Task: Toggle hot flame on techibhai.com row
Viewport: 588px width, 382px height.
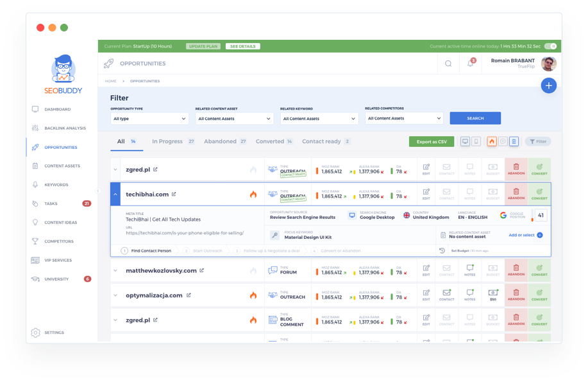Action: tap(253, 194)
